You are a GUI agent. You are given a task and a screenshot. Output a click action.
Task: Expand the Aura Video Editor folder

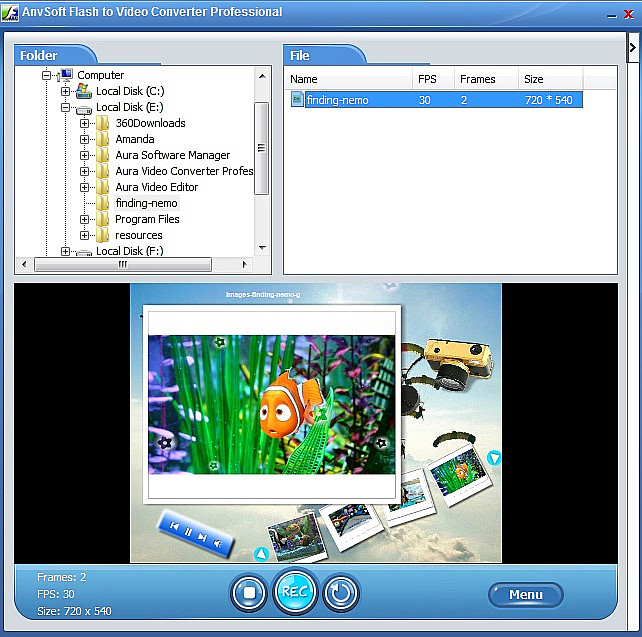pos(84,187)
